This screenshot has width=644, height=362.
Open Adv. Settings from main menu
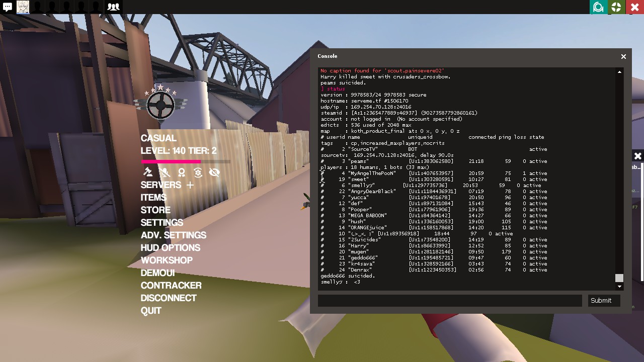(173, 235)
